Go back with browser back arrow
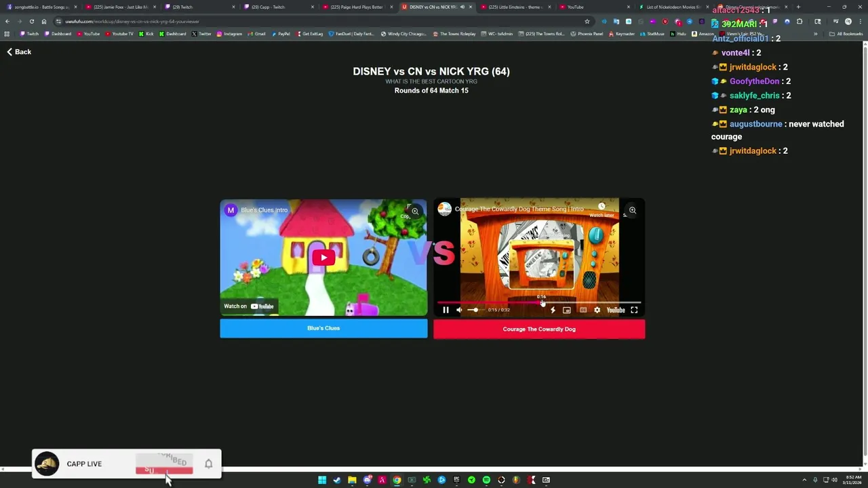Viewport: 868px width, 488px height. click(x=7, y=21)
